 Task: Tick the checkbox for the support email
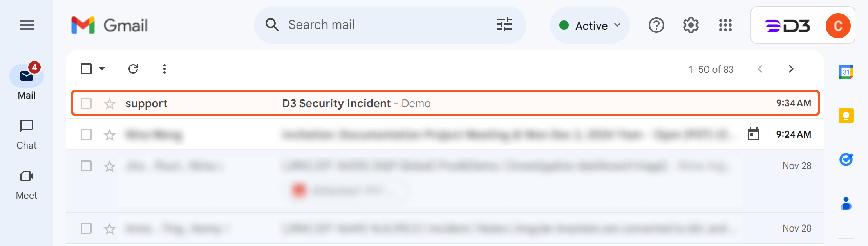pos(86,103)
